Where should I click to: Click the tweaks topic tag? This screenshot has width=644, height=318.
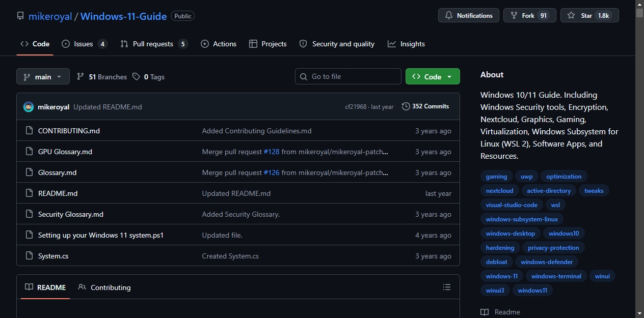pos(594,191)
